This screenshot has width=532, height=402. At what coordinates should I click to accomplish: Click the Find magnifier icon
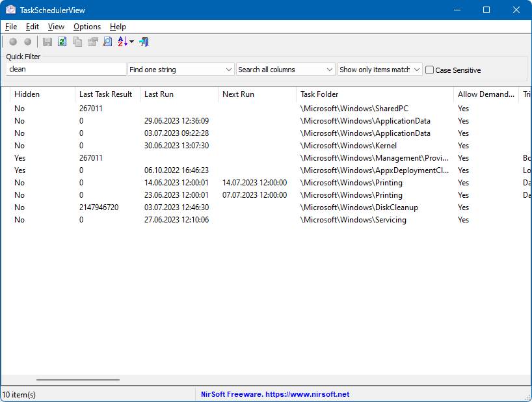tap(107, 42)
